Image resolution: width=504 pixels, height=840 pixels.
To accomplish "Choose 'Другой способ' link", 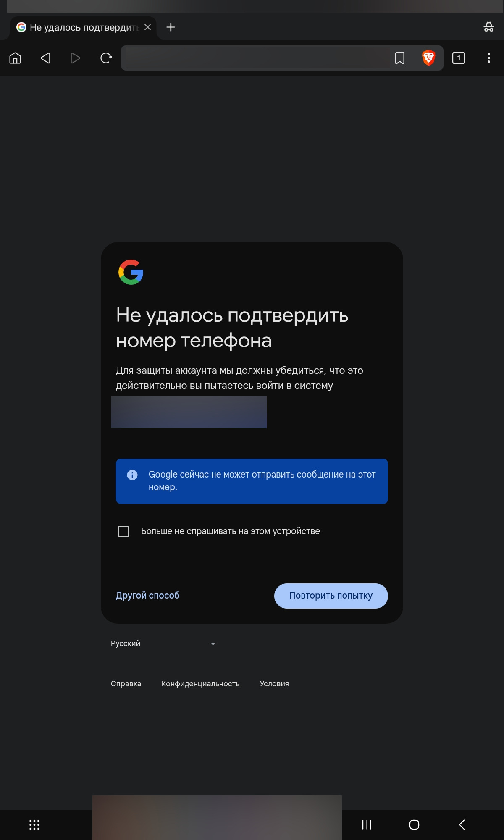I will 148,595.
